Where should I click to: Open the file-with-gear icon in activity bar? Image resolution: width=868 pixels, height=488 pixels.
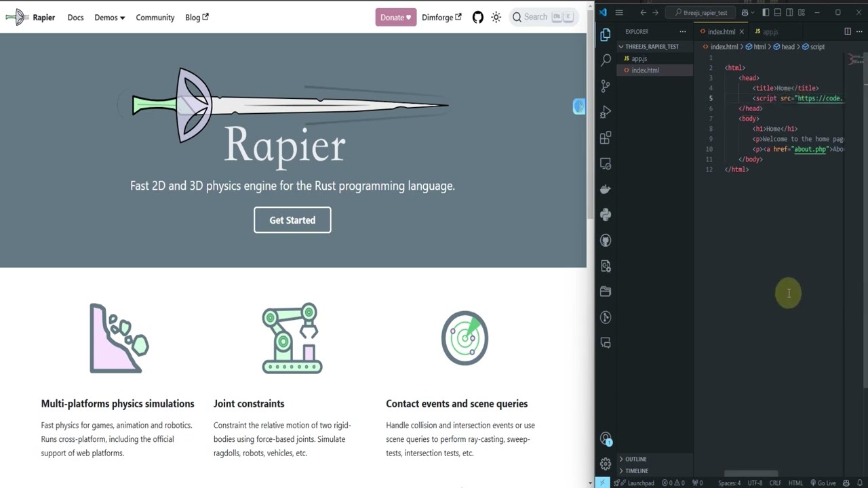[x=606, y=266]
